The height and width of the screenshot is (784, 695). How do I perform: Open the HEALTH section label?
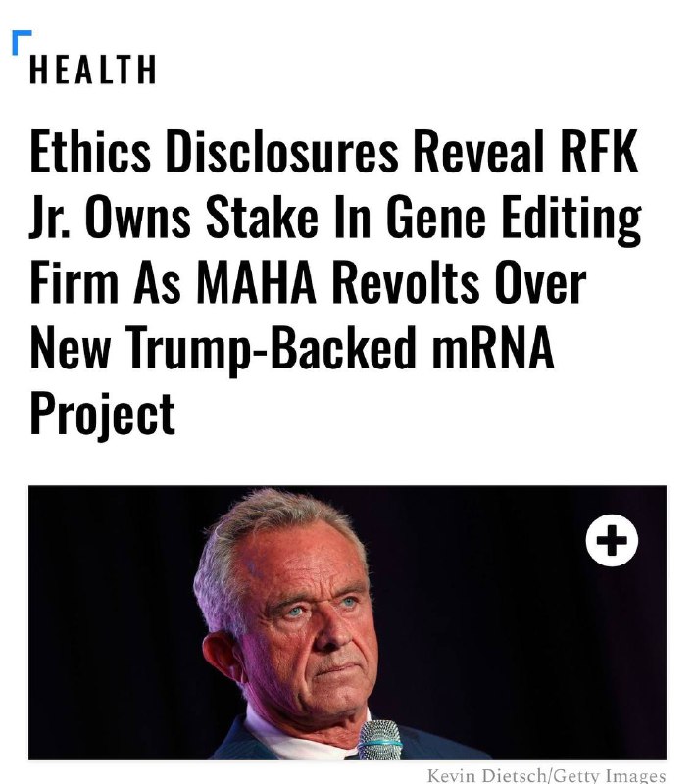coord(93,70)
